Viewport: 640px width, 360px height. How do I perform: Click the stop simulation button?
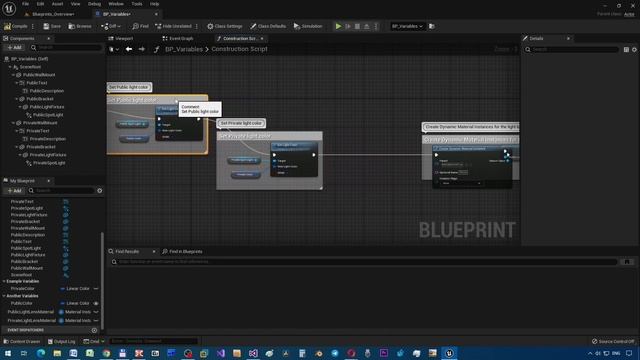357,26
